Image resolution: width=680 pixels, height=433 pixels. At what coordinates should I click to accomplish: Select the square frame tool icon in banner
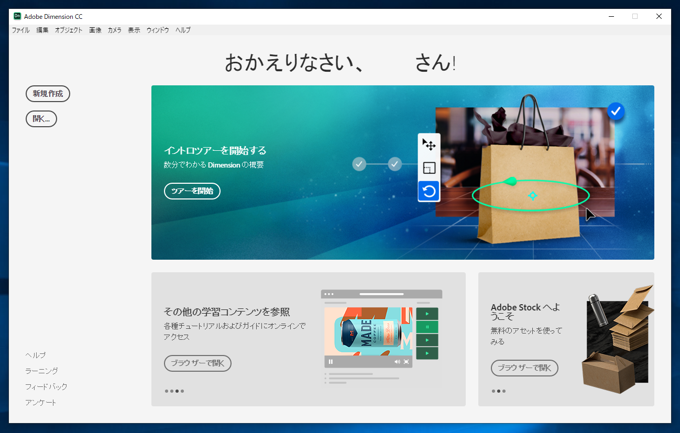point(429,168)
